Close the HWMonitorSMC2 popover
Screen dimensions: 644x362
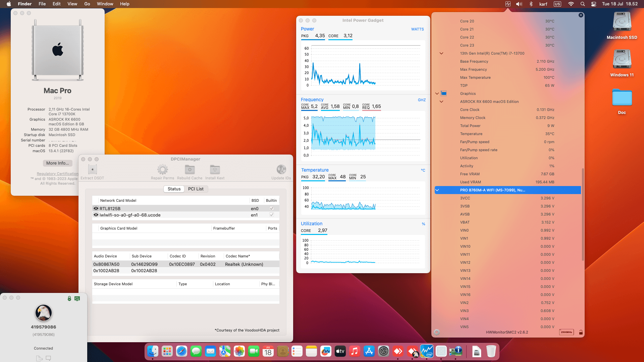[581, 15]
